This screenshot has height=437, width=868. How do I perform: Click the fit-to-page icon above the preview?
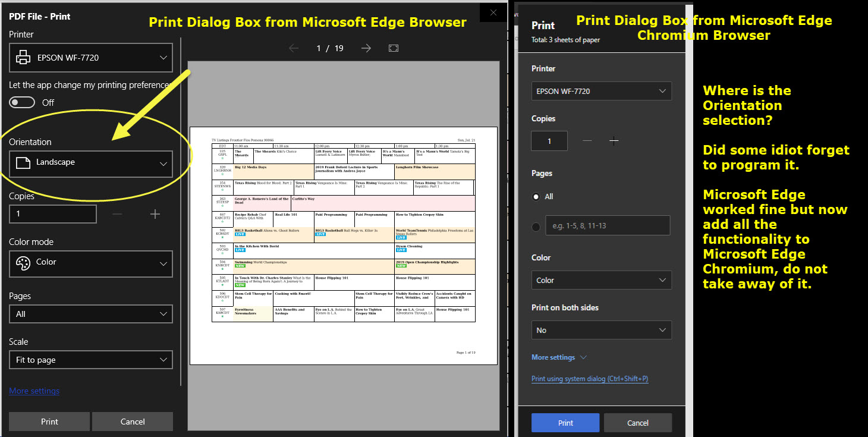394,48
